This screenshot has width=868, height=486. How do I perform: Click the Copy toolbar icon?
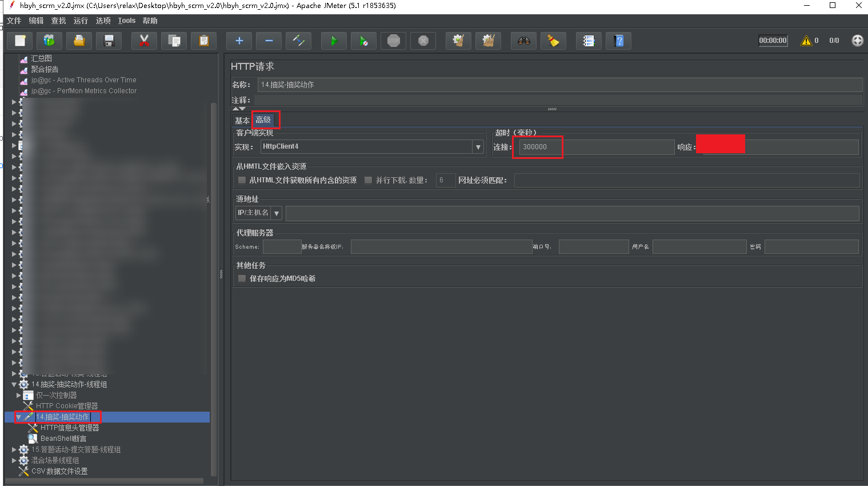(x=174, y=41)
